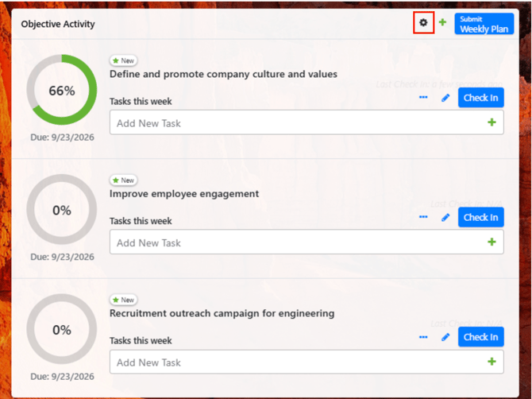Image resolution: width=532 pixels, height=399 pixels.
Task: Click the Submit Weekly Plan button
Action: click(x=484, y=24)
